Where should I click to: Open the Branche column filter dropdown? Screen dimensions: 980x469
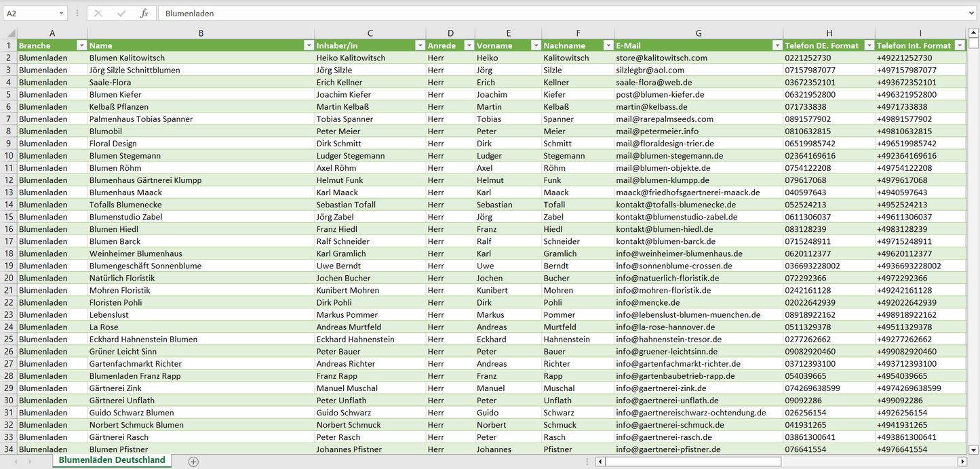[81, 45]
